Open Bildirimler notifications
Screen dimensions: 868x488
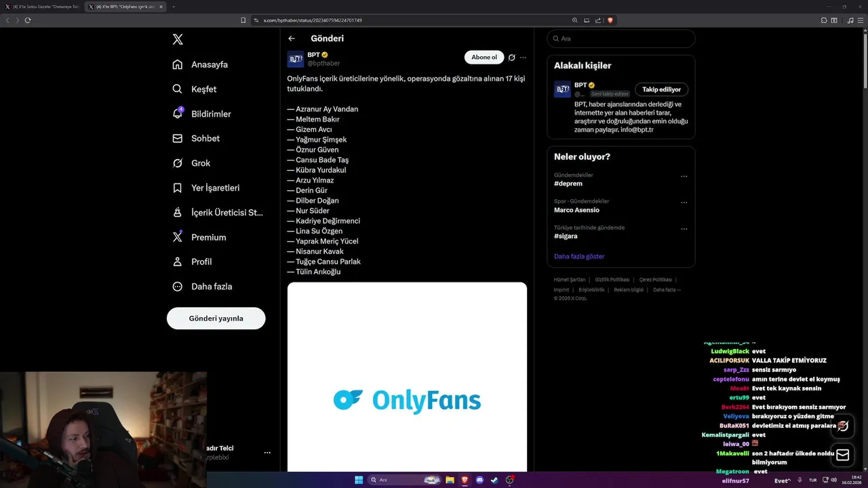(202, 114)
